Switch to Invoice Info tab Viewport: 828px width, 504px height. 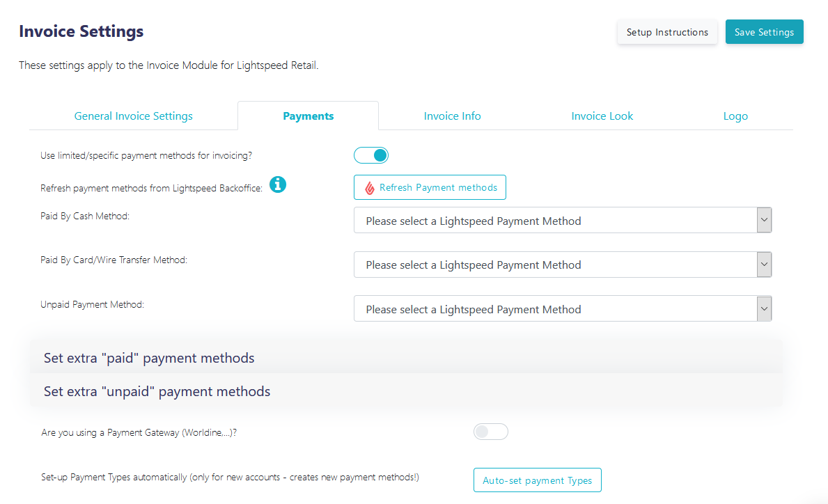pyautogui.click(x=452, y=116)
